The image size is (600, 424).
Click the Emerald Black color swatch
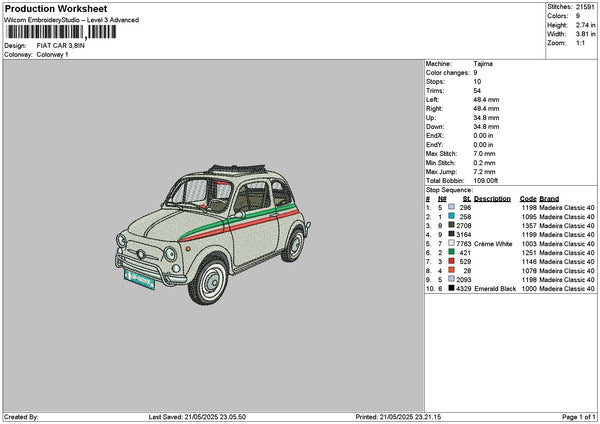coord(452,288)
